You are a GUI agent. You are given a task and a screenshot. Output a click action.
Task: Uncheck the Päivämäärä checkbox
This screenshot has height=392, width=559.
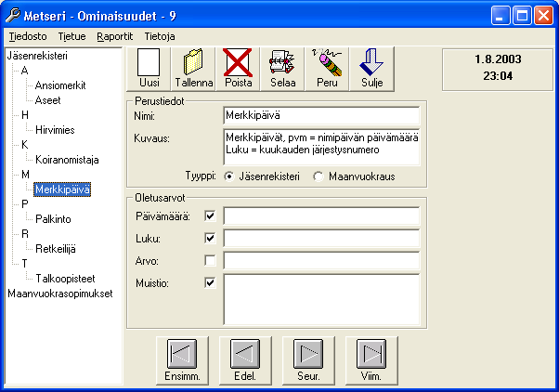pyautogui.click(x=210, y=216)
